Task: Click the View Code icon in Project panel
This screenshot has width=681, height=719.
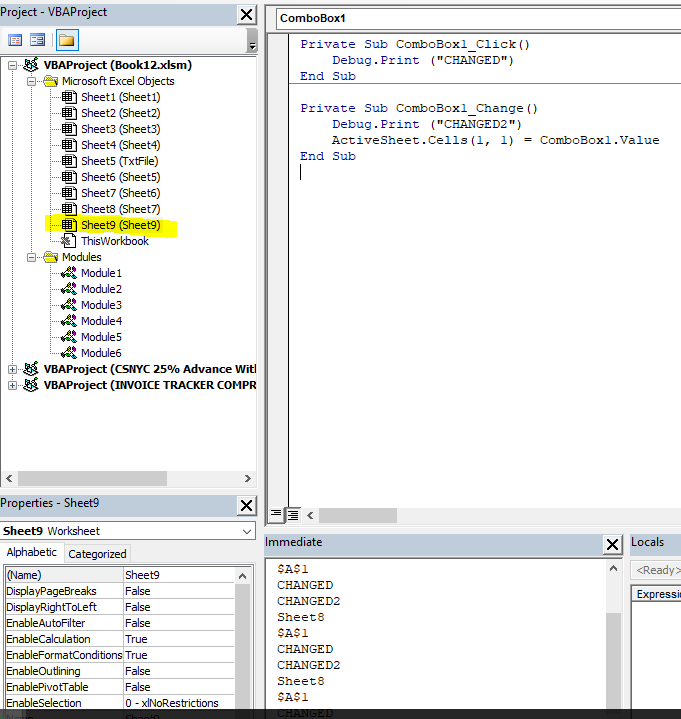Action: pos(15,40)
